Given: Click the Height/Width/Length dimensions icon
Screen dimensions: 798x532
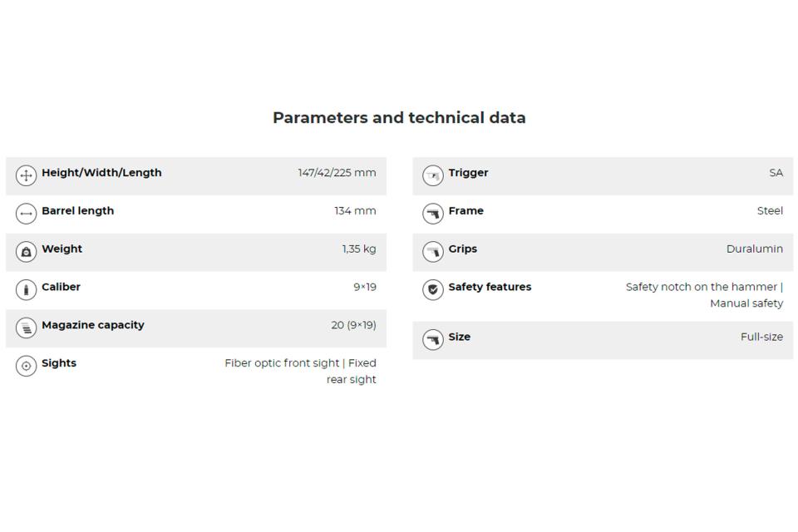Looking at the screenshot, I should [x=26, y=175].
